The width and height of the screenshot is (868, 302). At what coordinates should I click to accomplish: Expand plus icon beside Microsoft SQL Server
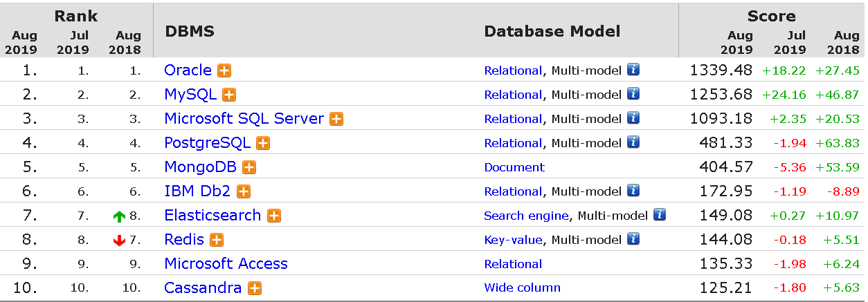[336, 119]
